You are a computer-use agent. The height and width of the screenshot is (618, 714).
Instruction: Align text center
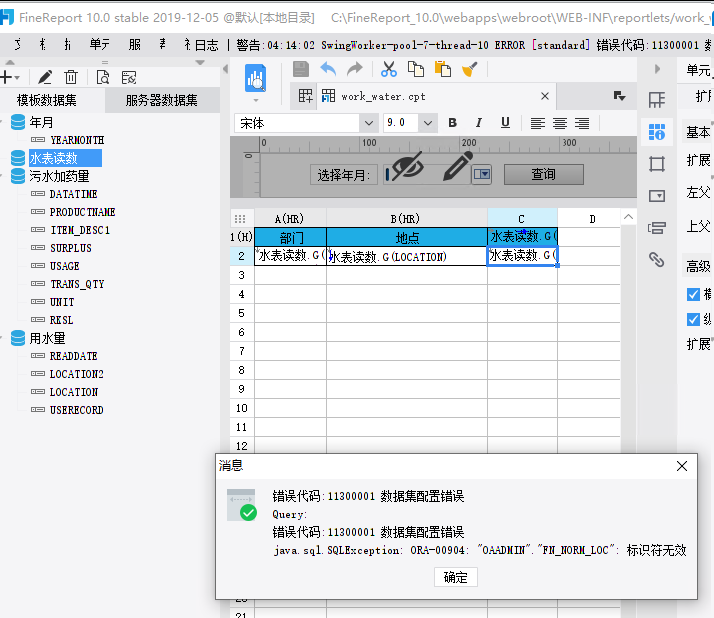(560, 123)
